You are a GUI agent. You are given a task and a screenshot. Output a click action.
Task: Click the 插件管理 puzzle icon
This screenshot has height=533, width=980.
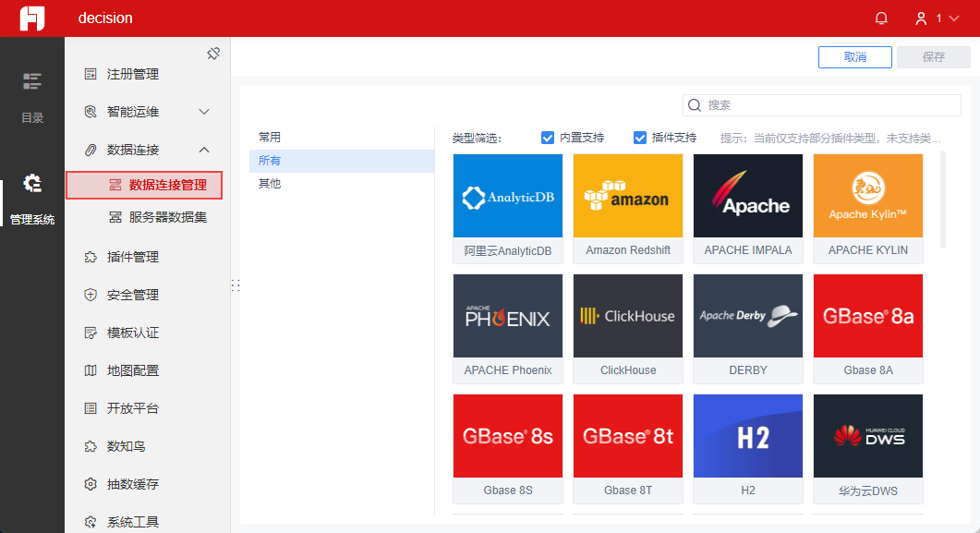[91, 257]
